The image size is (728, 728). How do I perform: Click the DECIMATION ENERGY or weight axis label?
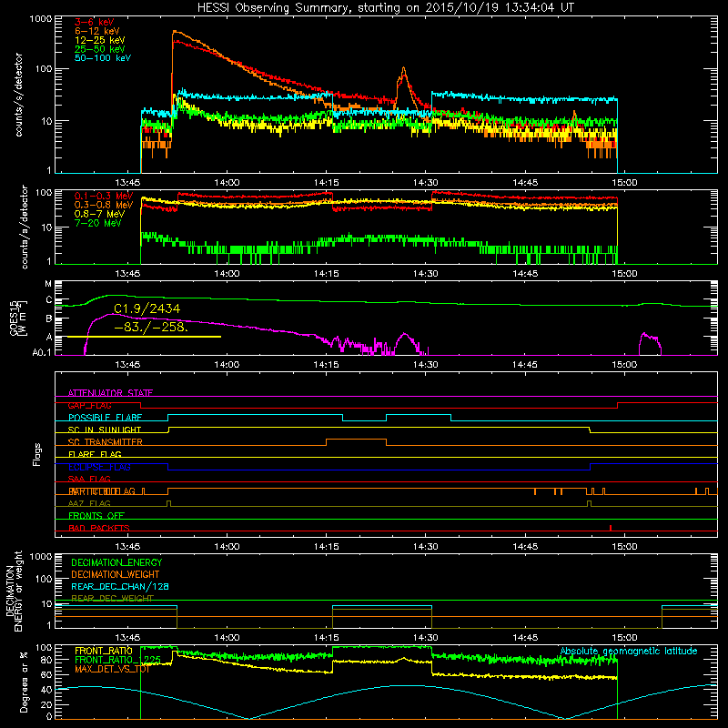click(14, 591)
